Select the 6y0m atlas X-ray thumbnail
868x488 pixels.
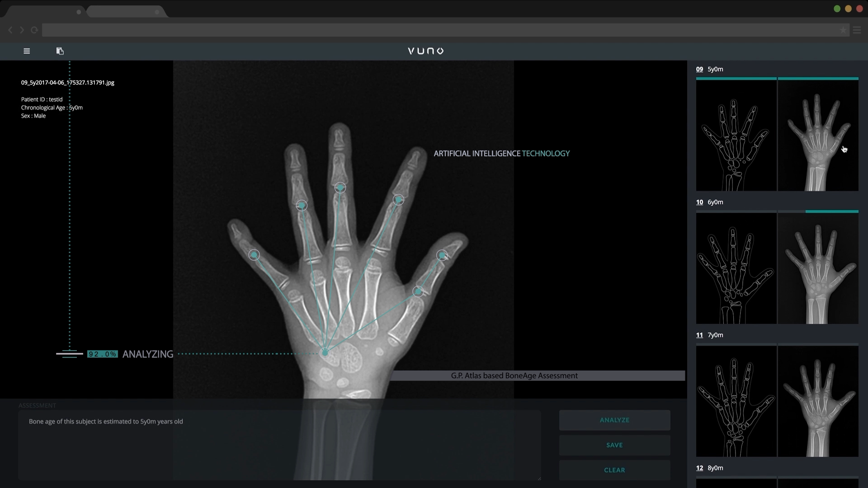pyautogui.click(x=818, y=268)
